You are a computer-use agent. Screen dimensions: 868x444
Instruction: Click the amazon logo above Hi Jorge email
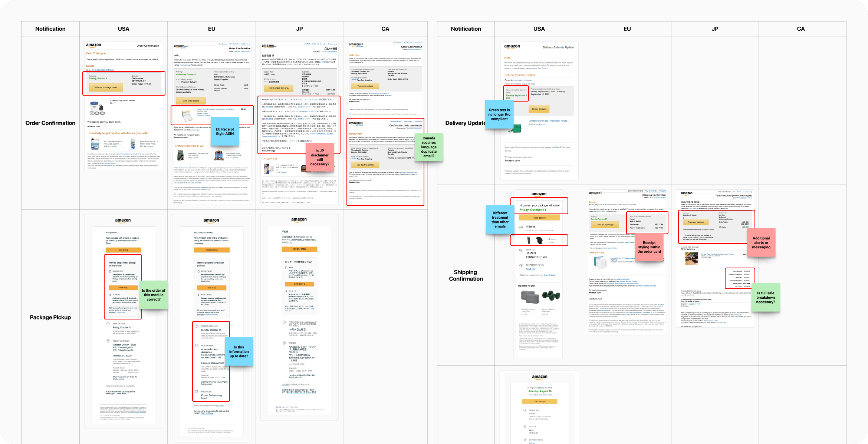point(539,377)
